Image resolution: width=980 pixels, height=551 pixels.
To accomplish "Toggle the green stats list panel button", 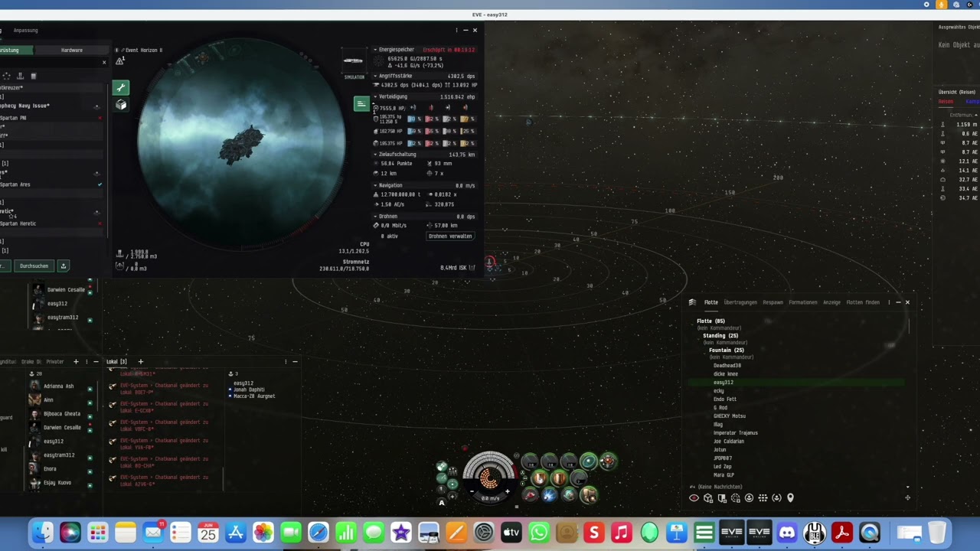I will 361,103.
